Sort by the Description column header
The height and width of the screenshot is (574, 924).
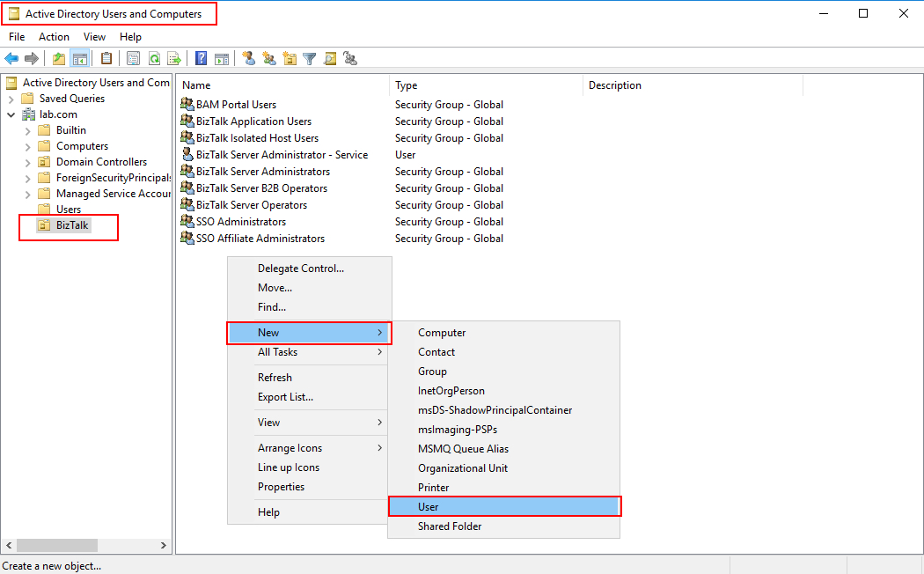(693, 85)
